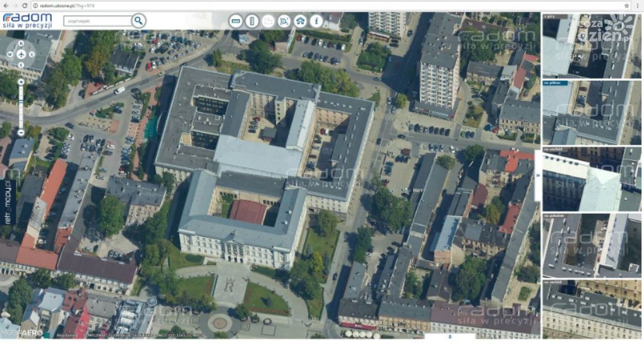This screenshot has width=644, height=349.
Task: Click the magnifier search button
Action: [x=138, y=21]
